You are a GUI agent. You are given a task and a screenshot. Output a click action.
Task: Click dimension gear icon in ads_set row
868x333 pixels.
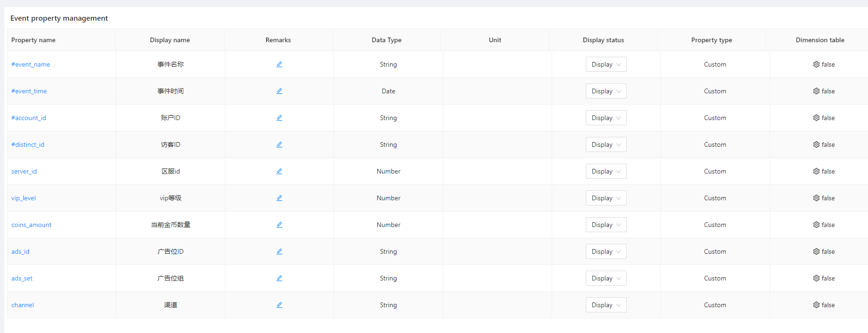[816, 278]
